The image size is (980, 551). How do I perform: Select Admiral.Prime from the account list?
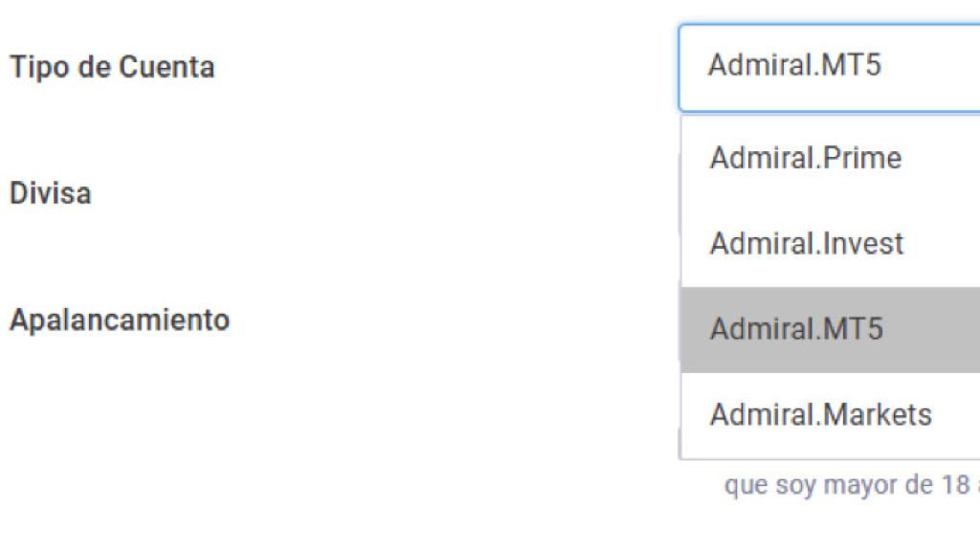tap(806, 158)
